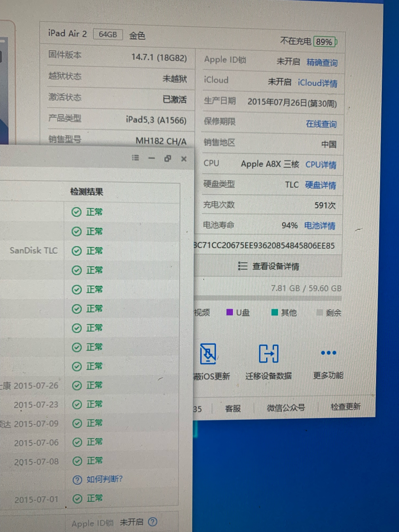Click the list icon in 查看设备详情 button

coord(243,266)
